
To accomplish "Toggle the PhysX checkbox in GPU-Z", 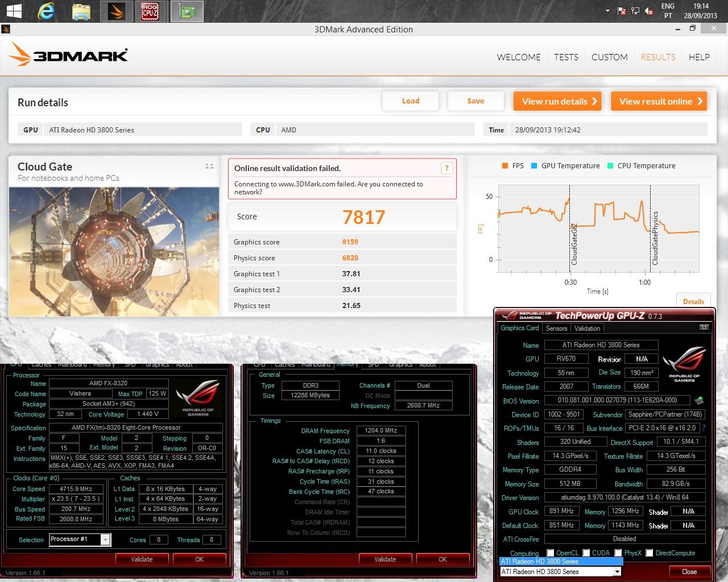I will (618, 552).
